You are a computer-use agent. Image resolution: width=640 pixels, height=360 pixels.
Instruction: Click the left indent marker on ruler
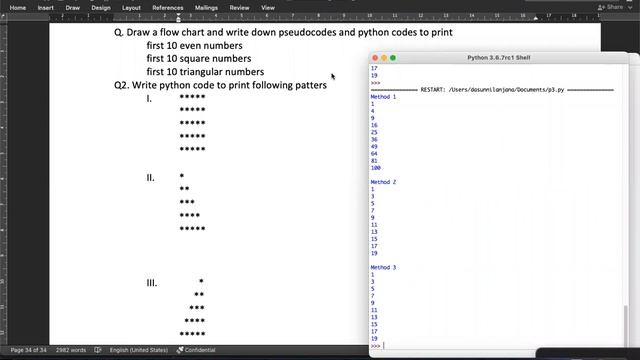tap(178, 18)
